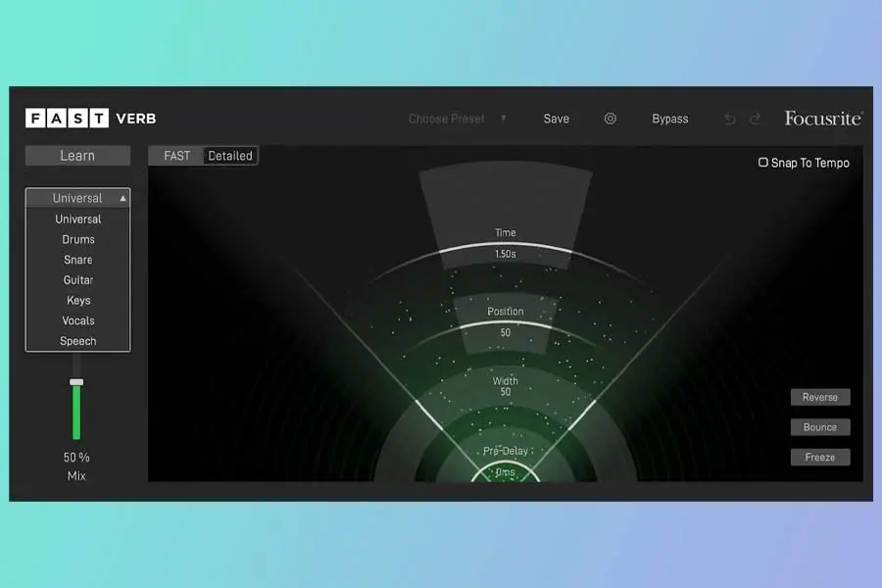Select the Drums profile option

pos(77,239)
